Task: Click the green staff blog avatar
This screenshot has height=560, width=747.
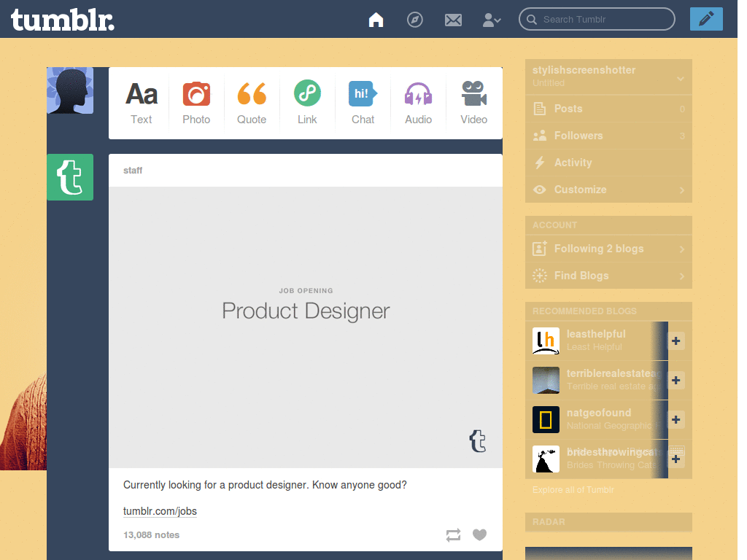Action: [70, 177]
